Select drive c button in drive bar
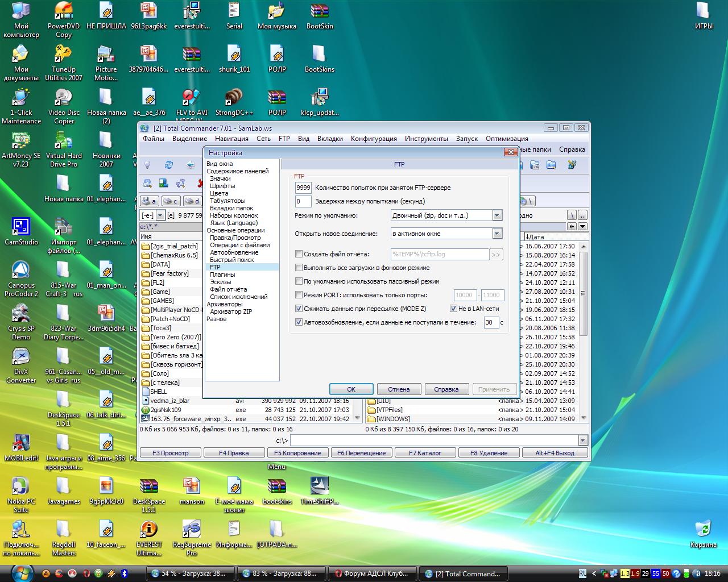The width and height of the screenshot is (728, 582). point(171,201)
